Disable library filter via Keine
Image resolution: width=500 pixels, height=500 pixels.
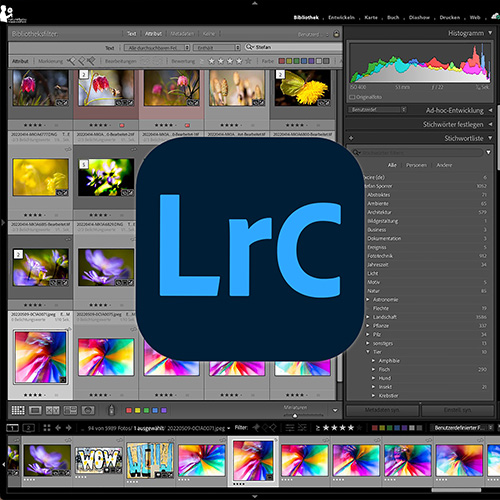209,34
